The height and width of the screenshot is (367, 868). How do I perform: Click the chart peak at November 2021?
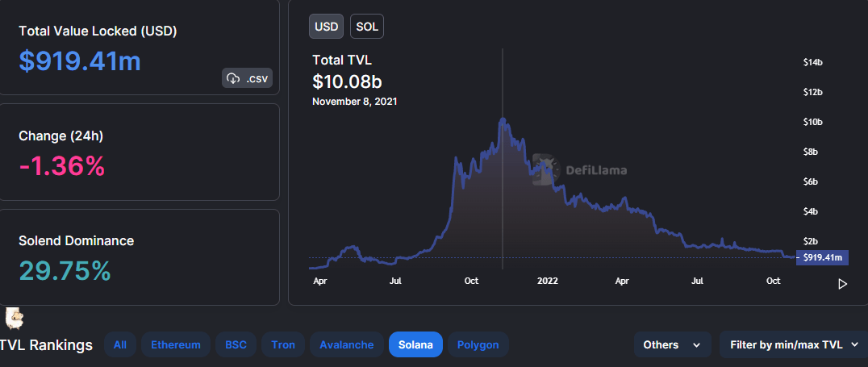click(x=503, y=119)
